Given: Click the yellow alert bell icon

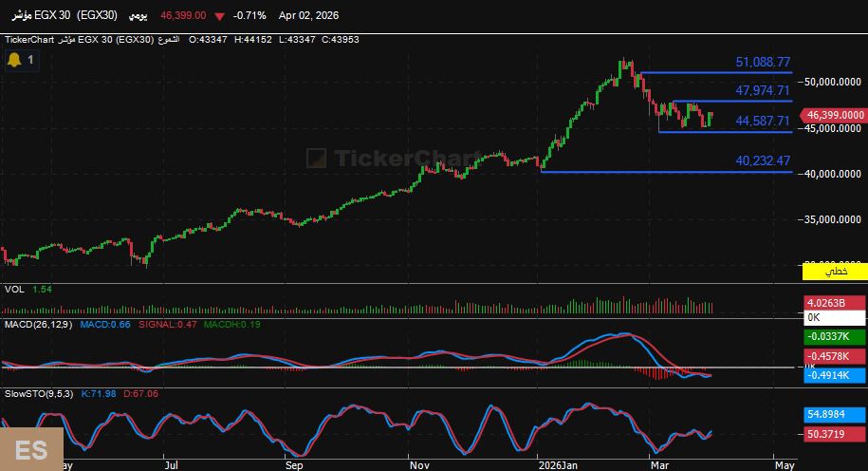Looking at the screenshot, I should [14, 60].
